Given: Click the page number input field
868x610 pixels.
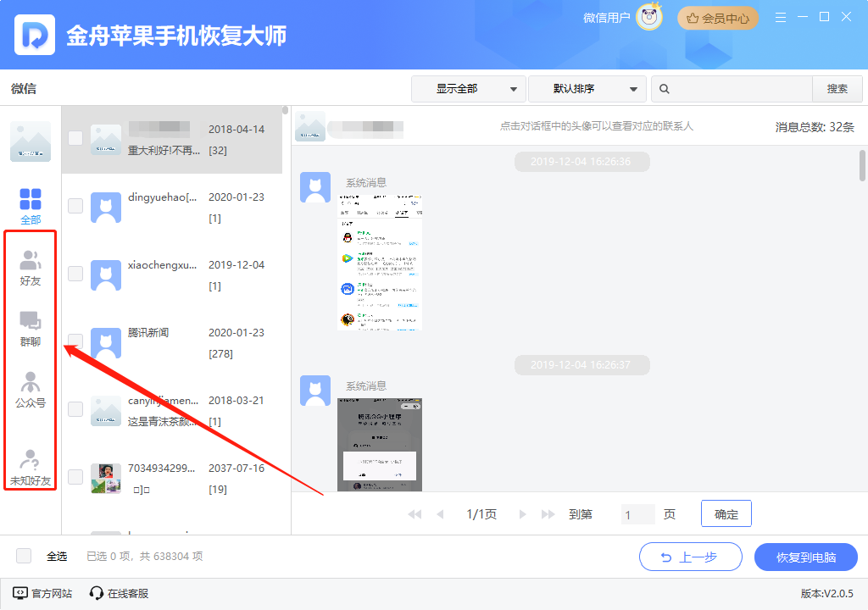Looking at the screenshot, I should pyautogui.click(x=637, y=514).
